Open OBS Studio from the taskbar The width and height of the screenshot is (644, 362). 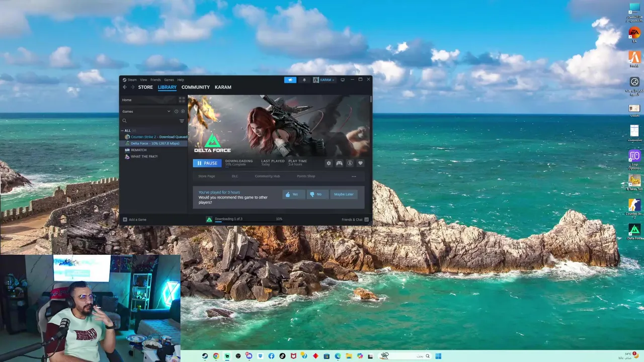click(x=238, y=356)
